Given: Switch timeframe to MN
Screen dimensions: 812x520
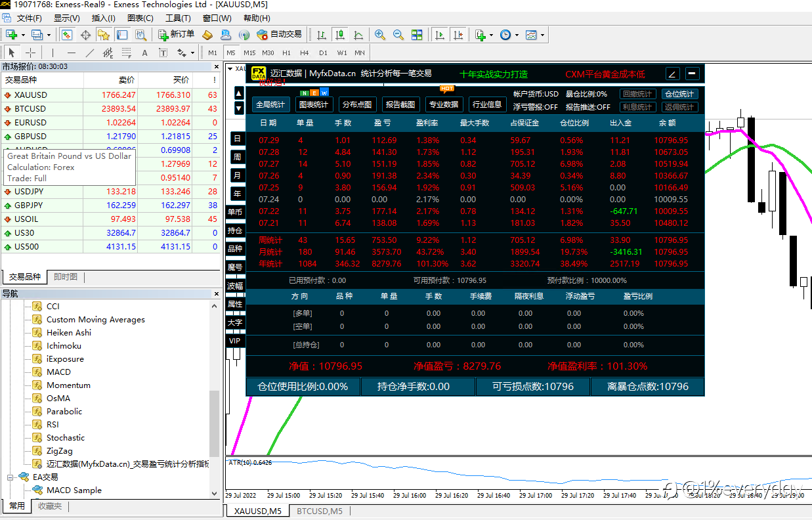Looking at the screenshot, I should [360, 53].
